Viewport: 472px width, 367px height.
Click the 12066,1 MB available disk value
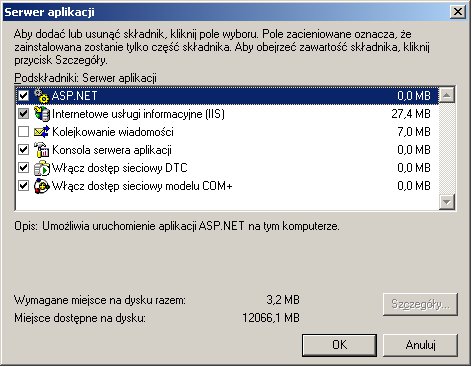[x=271, y=318]
